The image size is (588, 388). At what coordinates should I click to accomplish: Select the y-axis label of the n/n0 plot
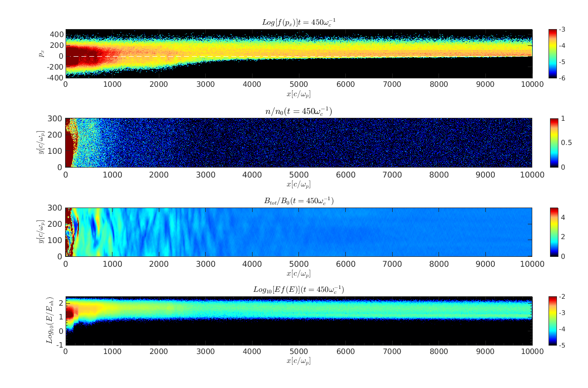pyautogui.click(x=41, y=143)
